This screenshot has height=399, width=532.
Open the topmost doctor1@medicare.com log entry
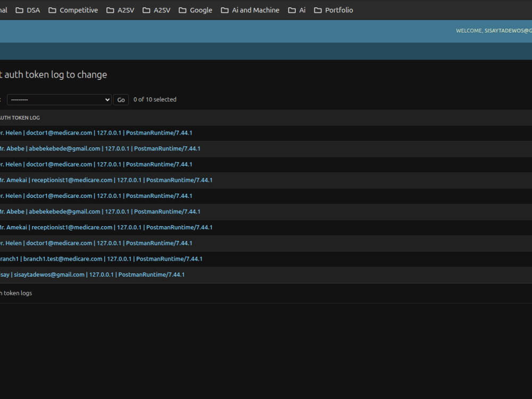coord(96,132)
